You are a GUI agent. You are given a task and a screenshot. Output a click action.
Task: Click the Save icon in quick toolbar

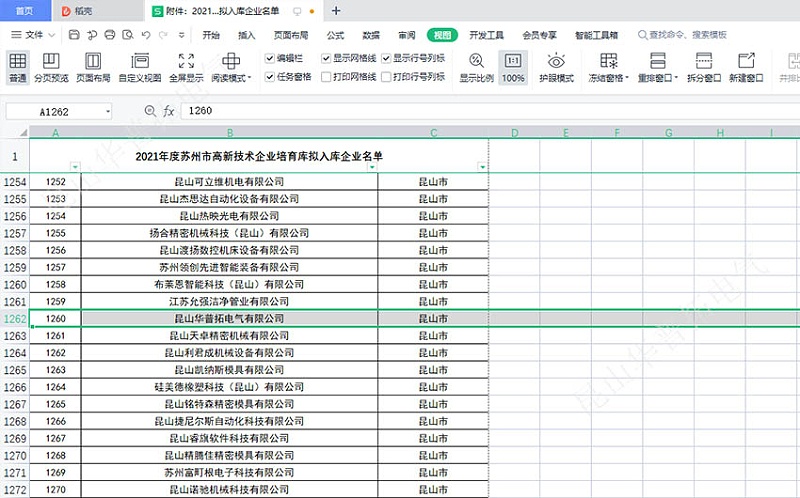coord(74,35)
